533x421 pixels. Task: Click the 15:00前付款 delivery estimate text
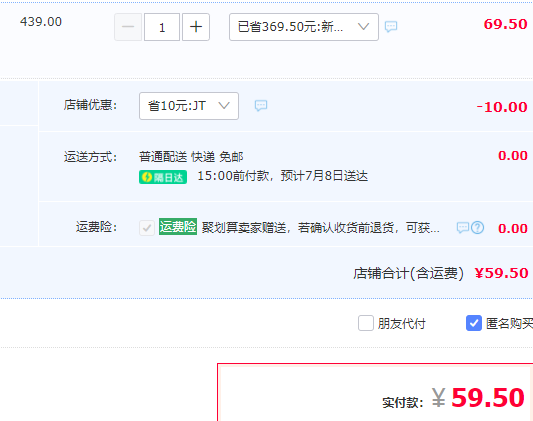pyautogui.click(x=283, y=176)
